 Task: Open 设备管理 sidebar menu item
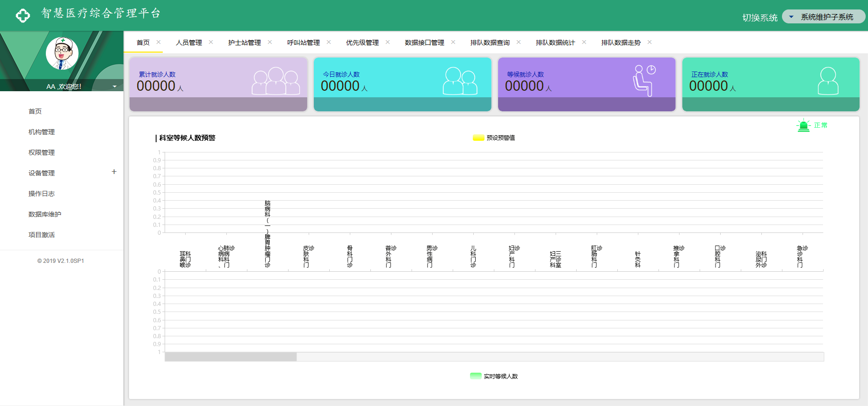pyautogui.click(x=42, y=173)
